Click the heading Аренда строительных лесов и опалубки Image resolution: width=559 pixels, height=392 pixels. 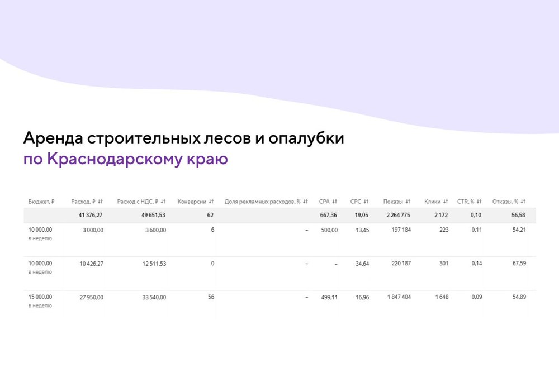[x=183, y=138]
